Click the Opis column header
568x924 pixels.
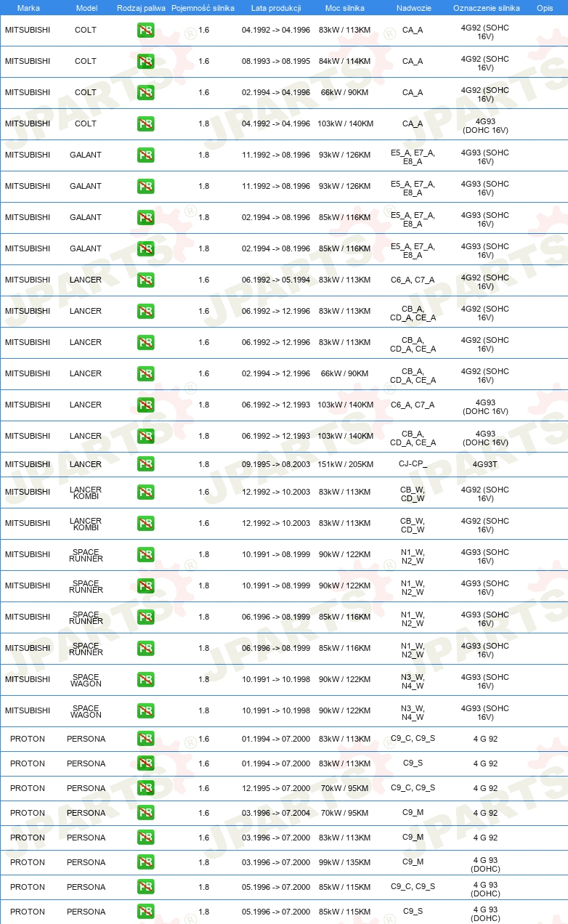545,8
